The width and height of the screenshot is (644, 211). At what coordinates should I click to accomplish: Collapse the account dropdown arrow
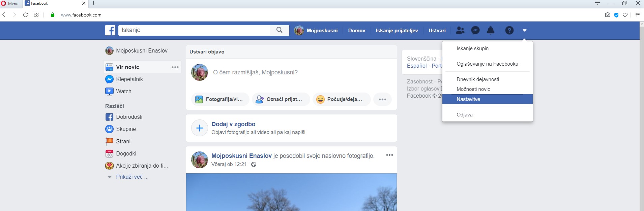524,30
